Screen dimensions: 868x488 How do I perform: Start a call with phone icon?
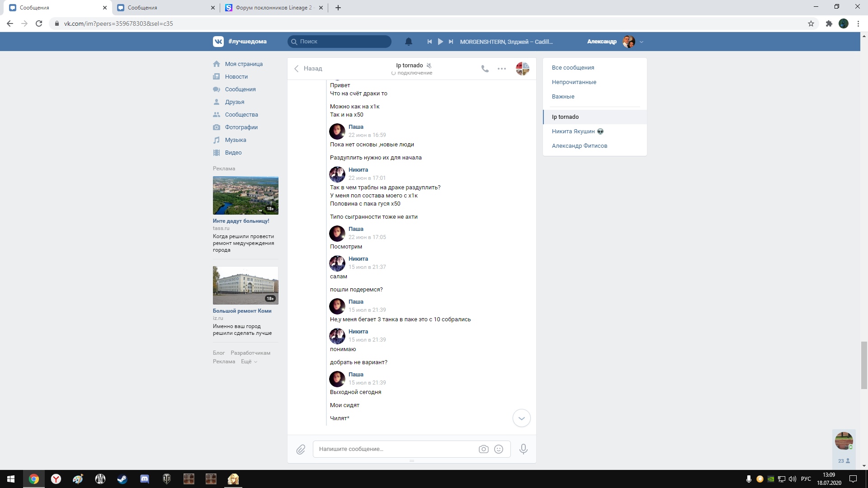[485, 69]
